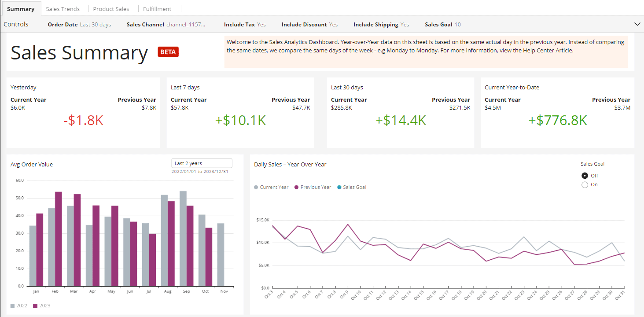The width and height of the screenshot is (644, 317).
Task: Toggle the Include Tax setting
Action: click(245, 24)
